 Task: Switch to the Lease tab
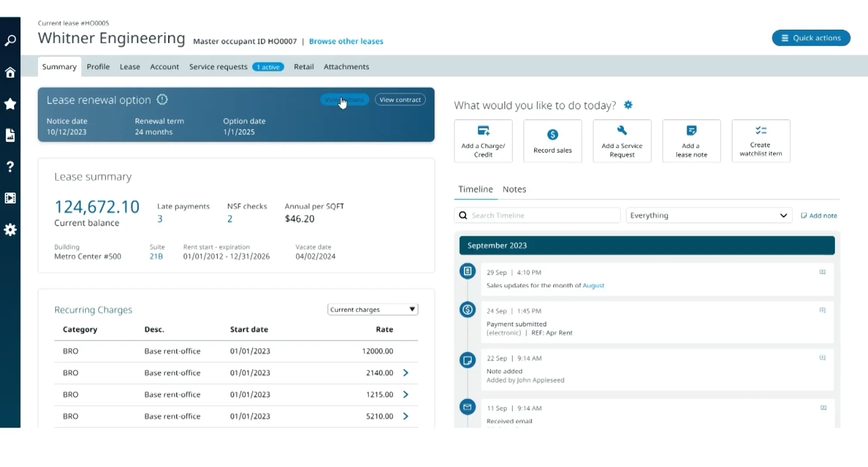[130, 67]
